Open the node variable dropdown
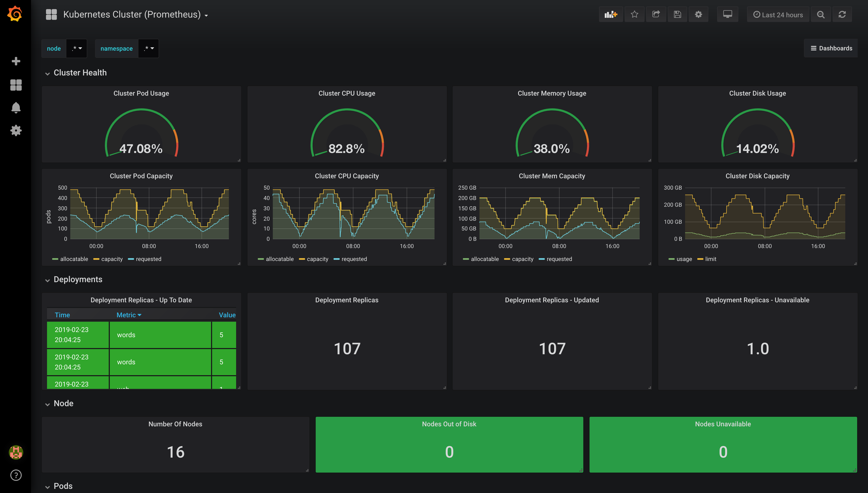Image resolution: width=868 pixels, height=493 pixels. click(77, 48)
